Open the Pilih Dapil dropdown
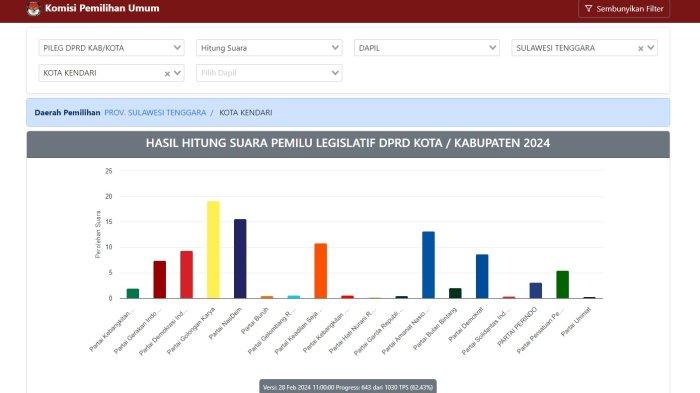Viewport: 700px width, 393px height. (x=269, y=73)
